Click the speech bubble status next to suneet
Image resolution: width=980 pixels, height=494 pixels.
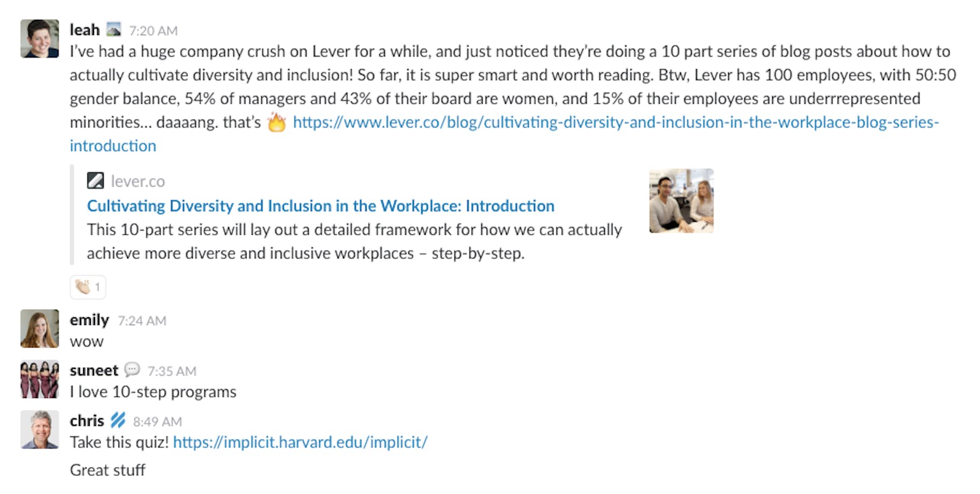click(132, 370)
